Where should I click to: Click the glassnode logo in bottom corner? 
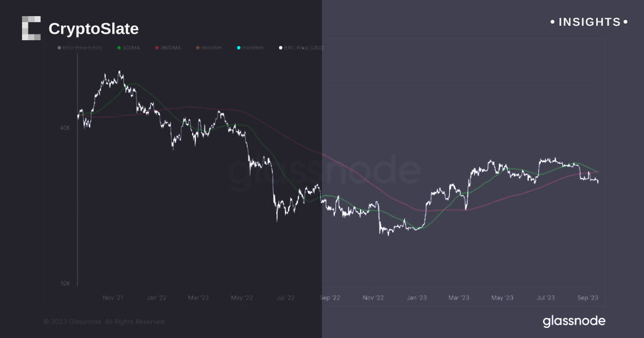coord(574,321)
